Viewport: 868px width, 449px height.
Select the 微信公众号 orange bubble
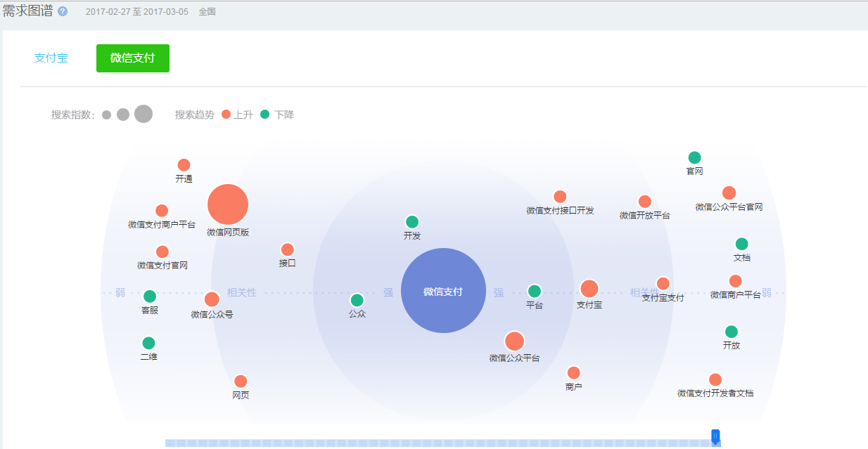(x=212, y=299)
